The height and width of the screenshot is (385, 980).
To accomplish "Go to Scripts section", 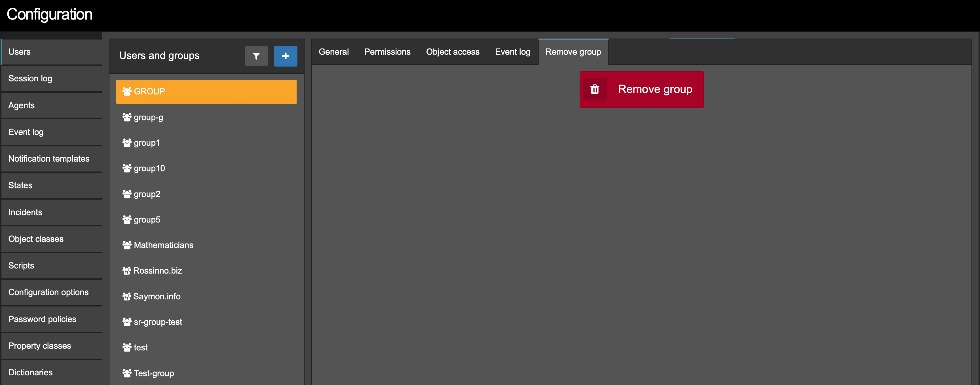I will pyautogui.click(x=52, y=266).
